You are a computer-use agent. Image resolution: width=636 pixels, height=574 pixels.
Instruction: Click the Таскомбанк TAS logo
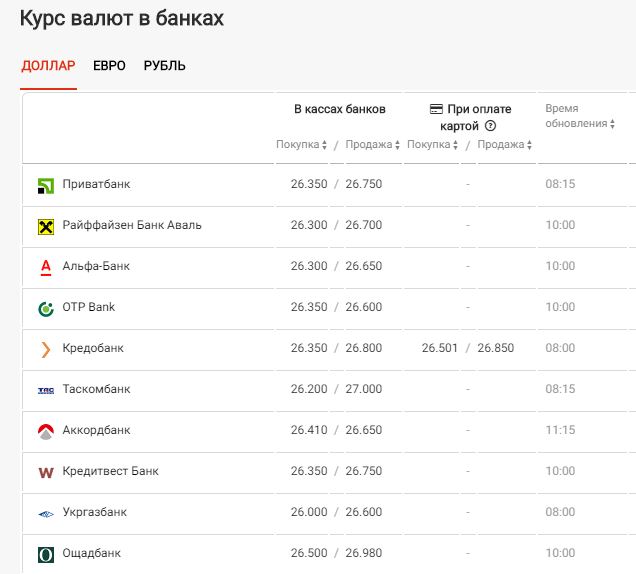(x=46, y=391)
